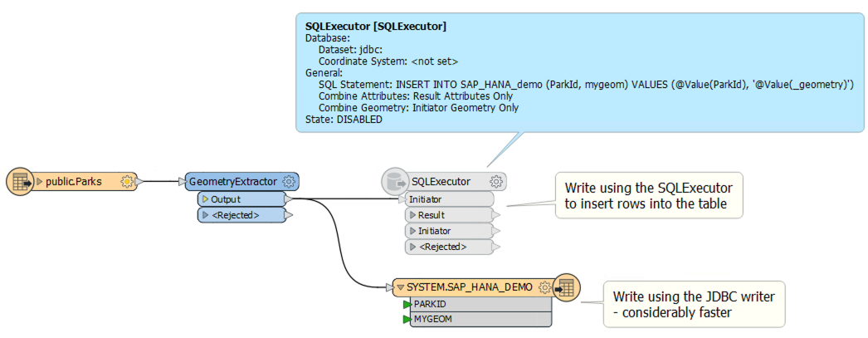Click the green PARKID attribute port arrow
This screenshot has width=868, height=338.
pyautogui.click(x=407, y=304)
